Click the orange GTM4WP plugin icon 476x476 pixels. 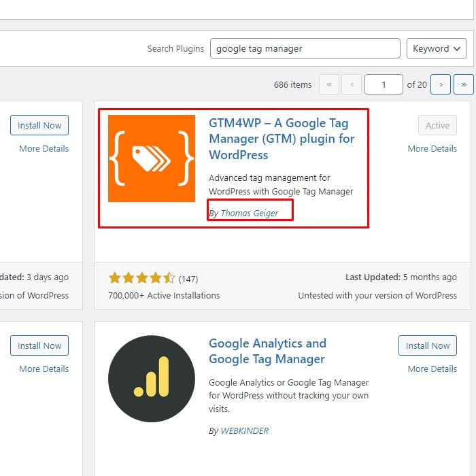tap(151, 158)
